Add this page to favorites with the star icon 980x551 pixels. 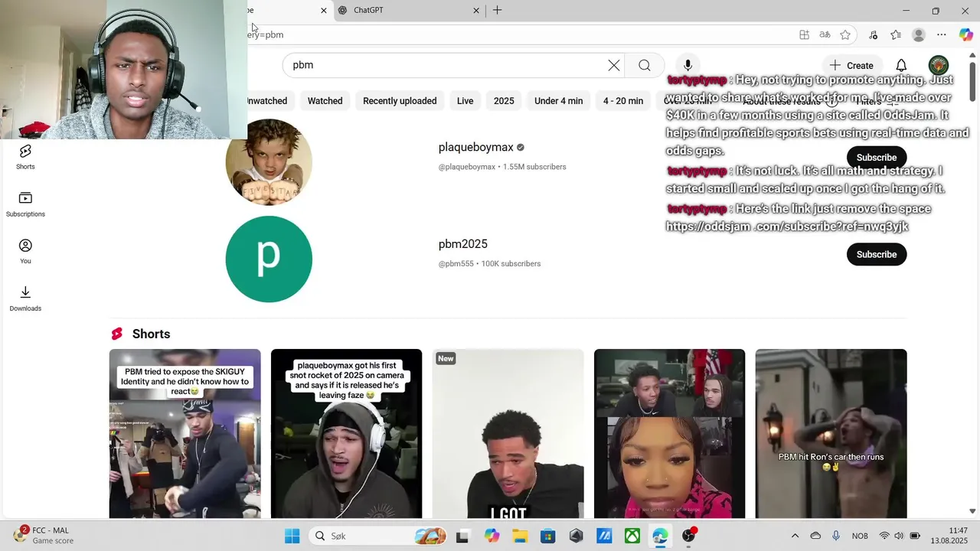click(845, 34)
